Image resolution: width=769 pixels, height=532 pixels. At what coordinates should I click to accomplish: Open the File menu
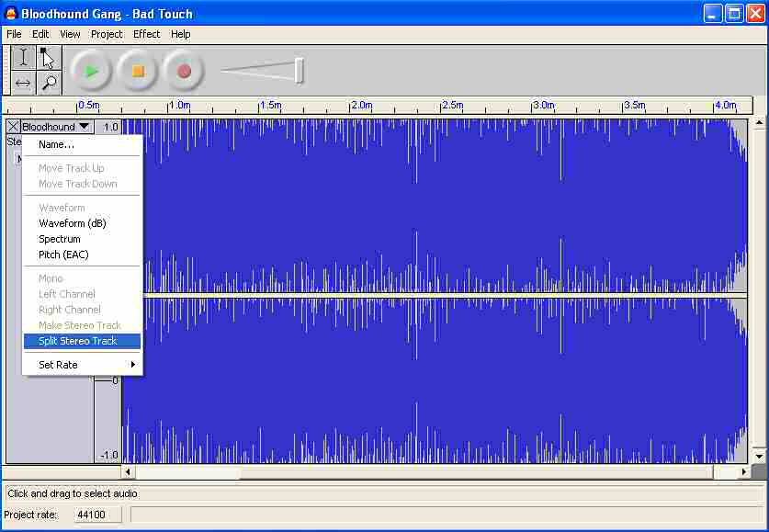14,34
